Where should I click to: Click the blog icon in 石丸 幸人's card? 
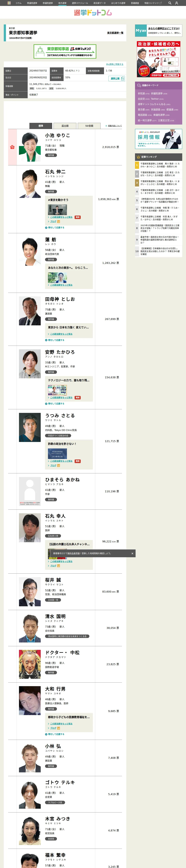[58, 566]
